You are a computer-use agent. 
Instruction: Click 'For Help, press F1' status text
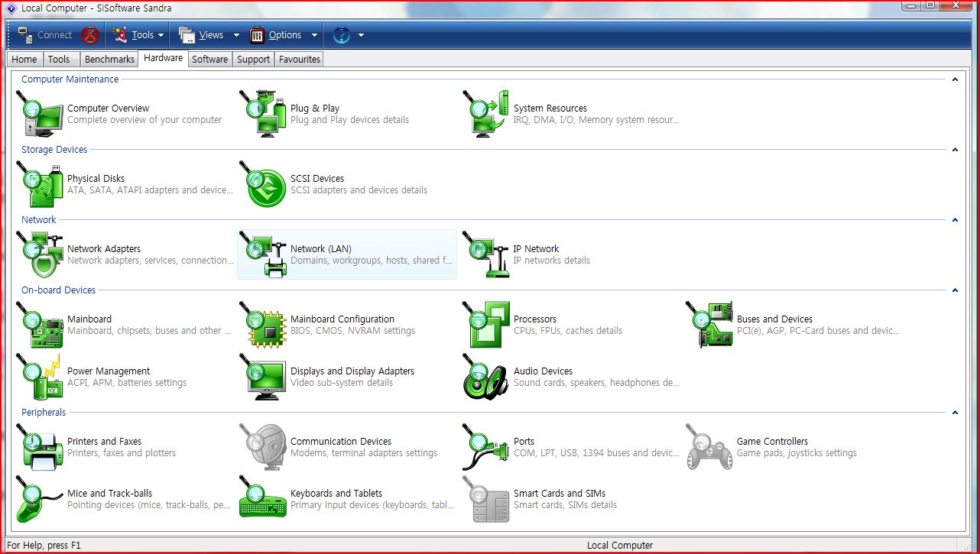tap(44, 546)
